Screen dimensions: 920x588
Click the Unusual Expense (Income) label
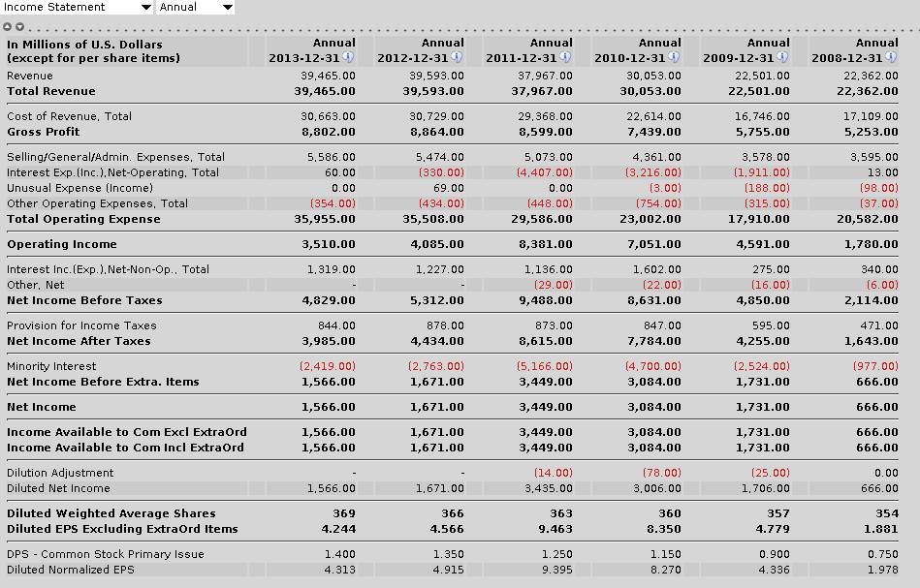(79, 188)
